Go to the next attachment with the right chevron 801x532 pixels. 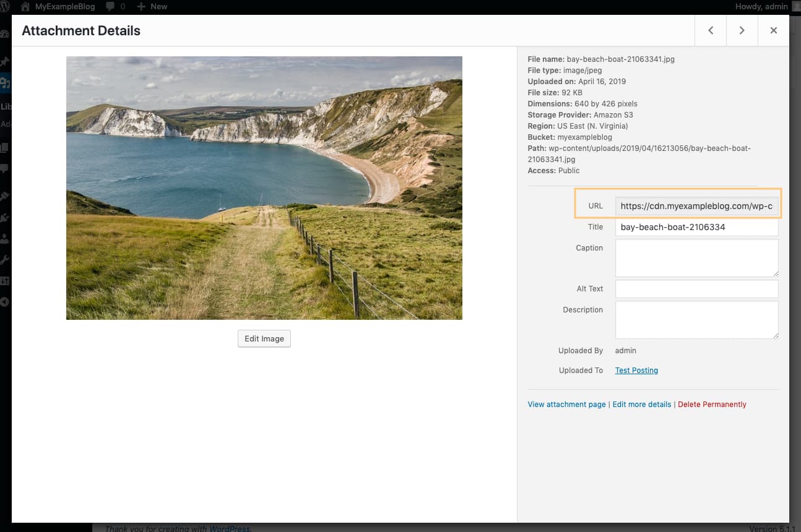(742, 30)
